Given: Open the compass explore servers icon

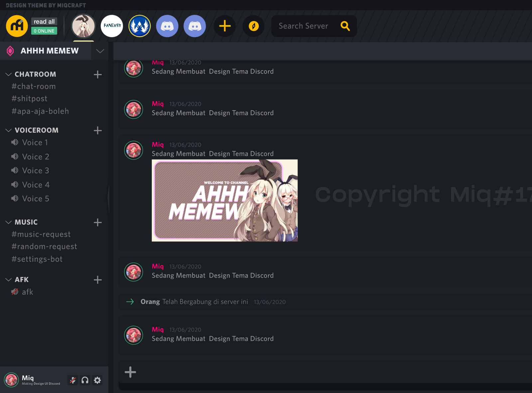Looking at the screenshot, I should (254, 26).
